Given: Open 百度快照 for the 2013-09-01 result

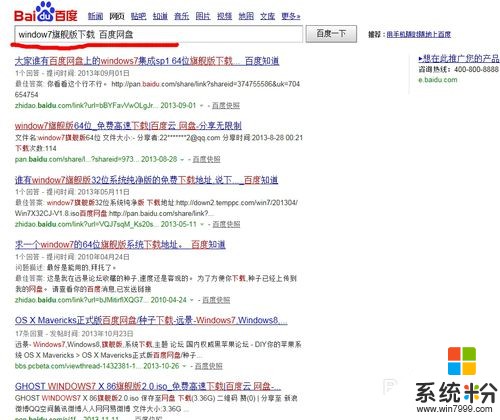Looking at the screenshot, I should [226, 106].
